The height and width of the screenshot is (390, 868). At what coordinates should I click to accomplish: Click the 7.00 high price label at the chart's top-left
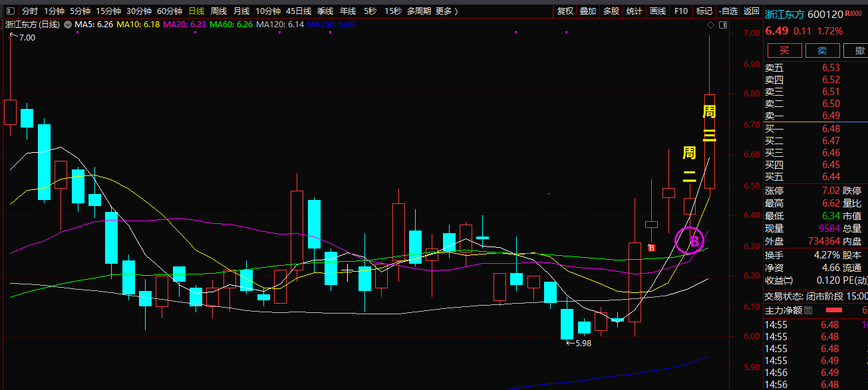tap(27, 38)
